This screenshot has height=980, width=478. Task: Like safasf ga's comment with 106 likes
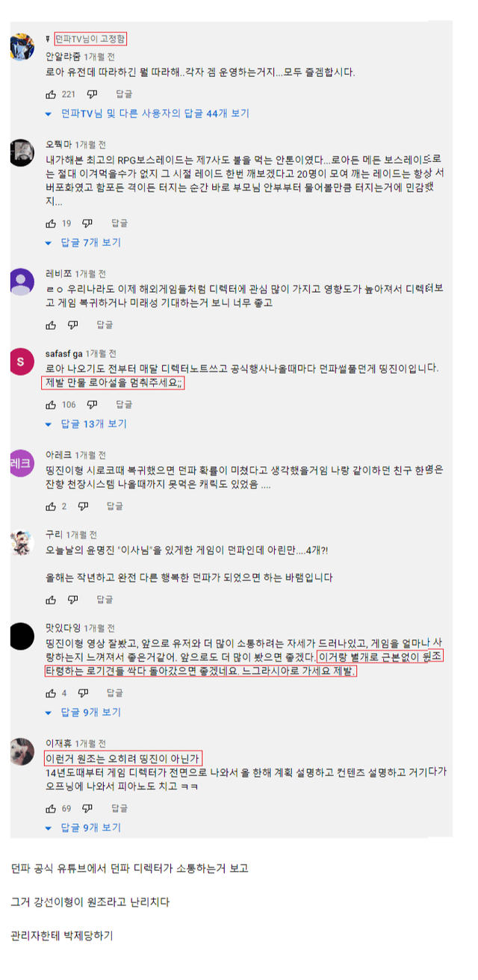(51, 405)
